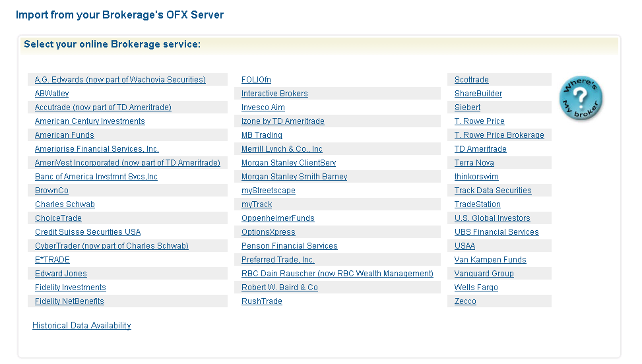
Task: Click UBS Financial Services link
Action: (x=496, y=232)
